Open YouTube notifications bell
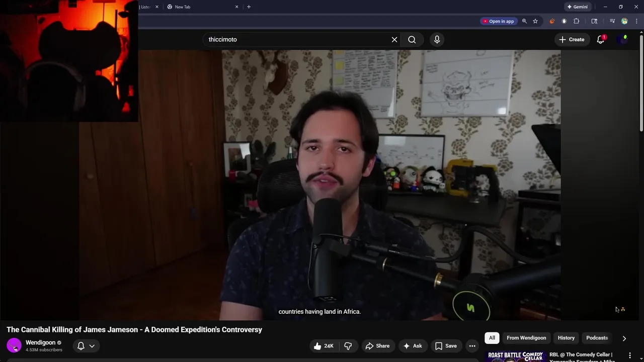This screenshot has width=644, height=362. (601, 39)
